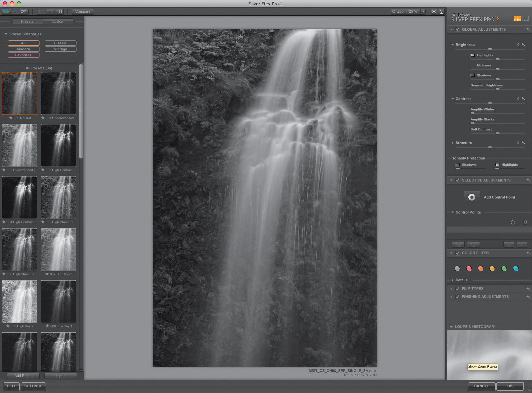Collapse the Preset Categories section
The height and width of the screenshot is (393, 532).
pyautogui.click(x=6, y=34)
